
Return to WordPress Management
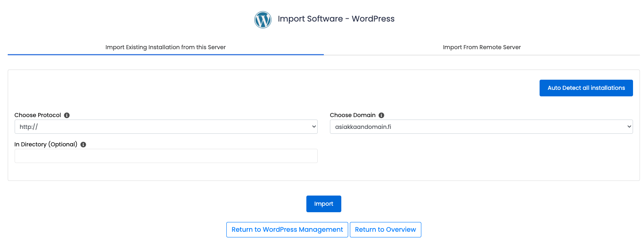(x=287, y=230)
